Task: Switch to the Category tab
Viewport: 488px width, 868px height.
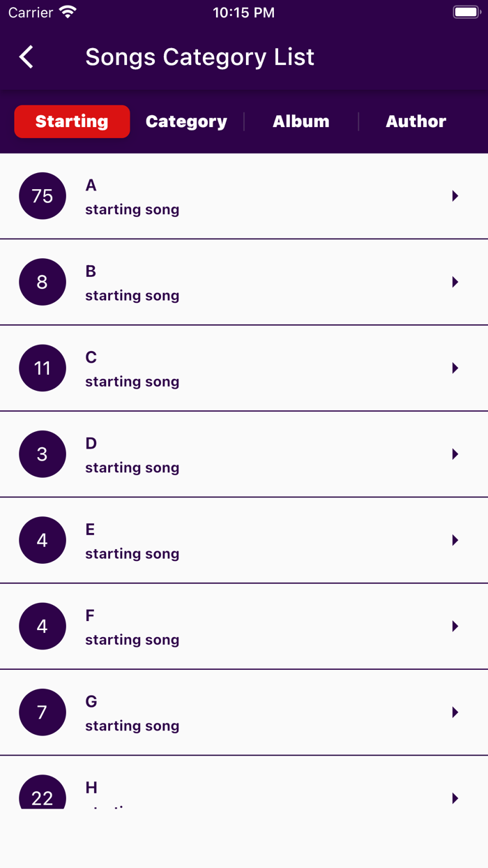Action: [x=185, y=121]
